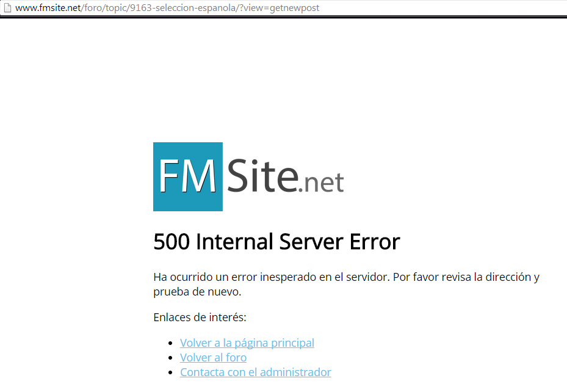Click bullet beside Contacta con el administrador

point(171,372)
